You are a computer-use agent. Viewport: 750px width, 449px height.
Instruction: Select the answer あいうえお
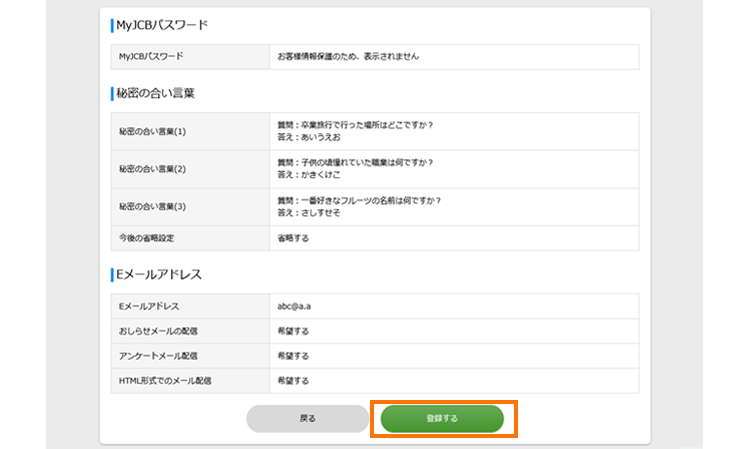coord(309,137)
